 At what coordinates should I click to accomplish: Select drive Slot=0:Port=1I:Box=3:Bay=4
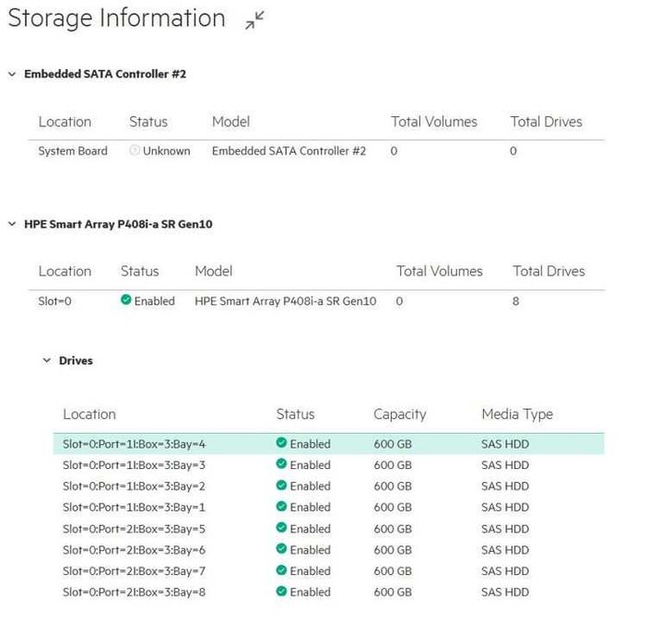[329, 444]
